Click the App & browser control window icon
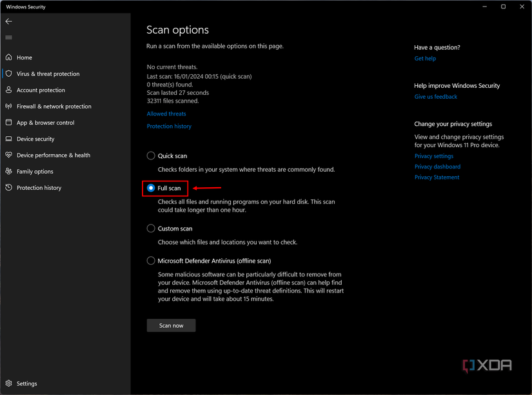The width and height of the screenshot is (532, 395). [x=9, y=122]
